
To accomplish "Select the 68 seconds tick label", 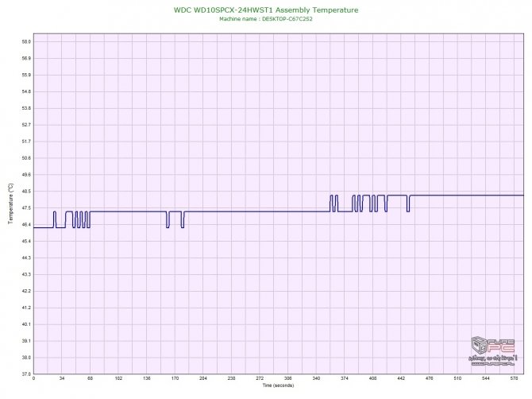I will click(90, 378).
